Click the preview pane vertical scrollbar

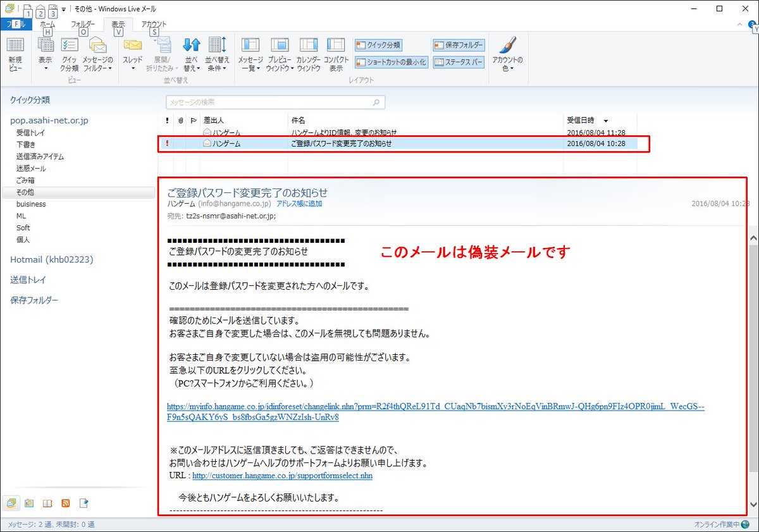coord(753,358)
